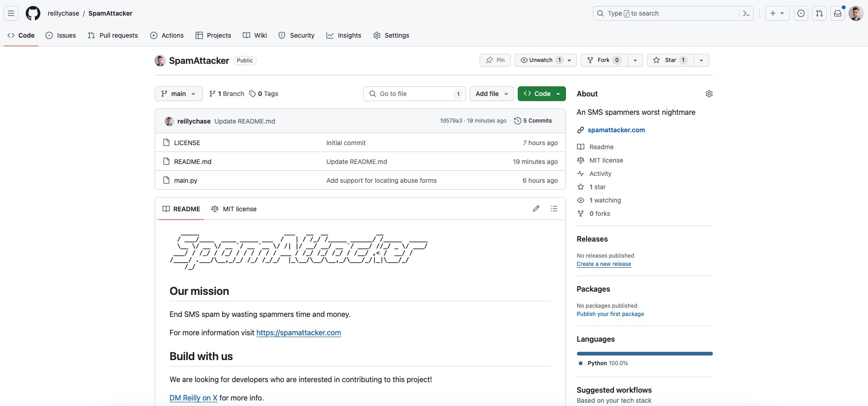868x406 pixels.
Task: Open 'Add support for locating abuse forms' commit
Action: [x=381, y=180]
